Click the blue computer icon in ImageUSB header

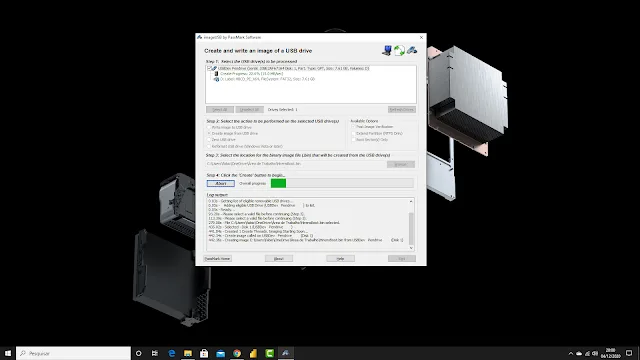point(387,50)
